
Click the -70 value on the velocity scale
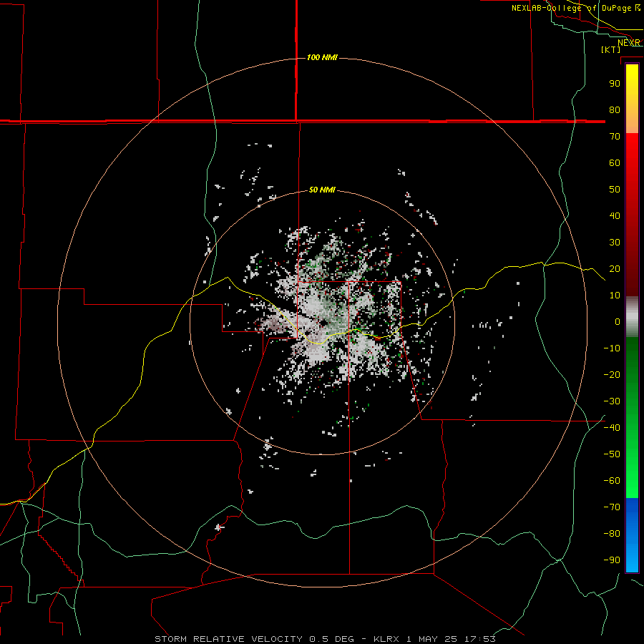(x=612, y=507)
